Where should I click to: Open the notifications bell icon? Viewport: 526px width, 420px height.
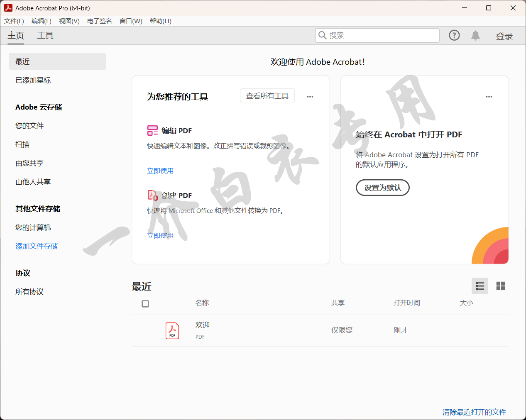point(475,35)
